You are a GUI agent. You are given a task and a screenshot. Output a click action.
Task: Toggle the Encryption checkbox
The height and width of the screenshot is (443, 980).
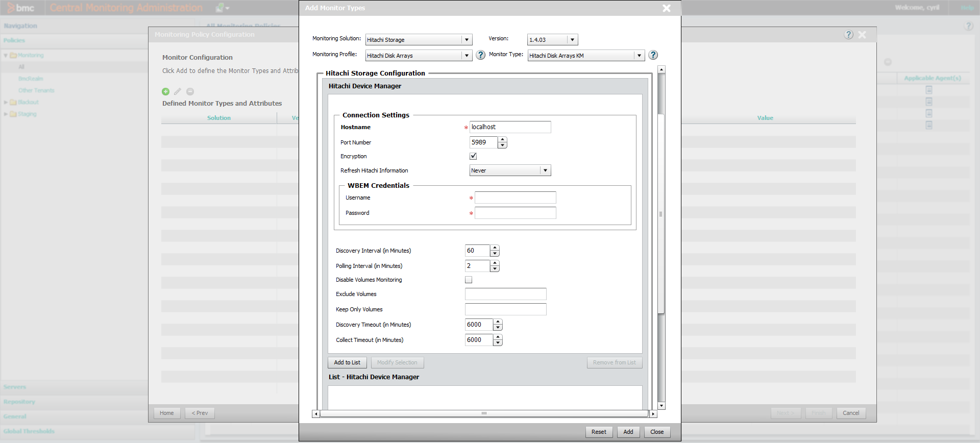tap(473, 156)
